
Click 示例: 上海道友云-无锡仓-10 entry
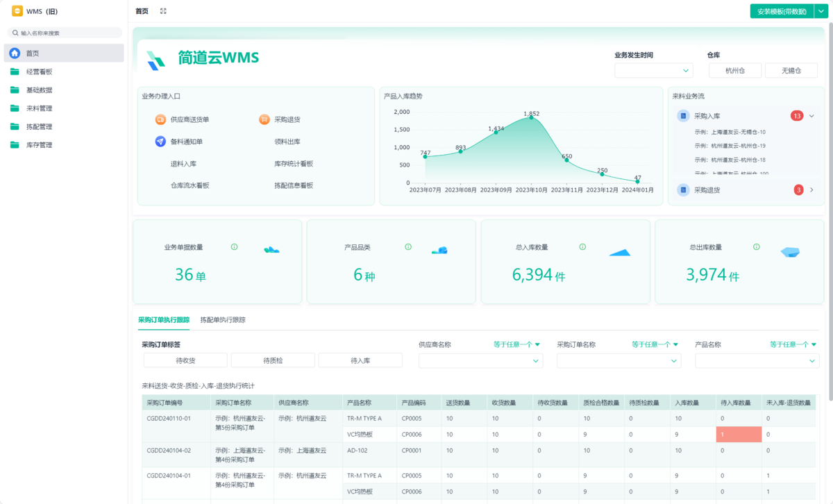[730, 132]
